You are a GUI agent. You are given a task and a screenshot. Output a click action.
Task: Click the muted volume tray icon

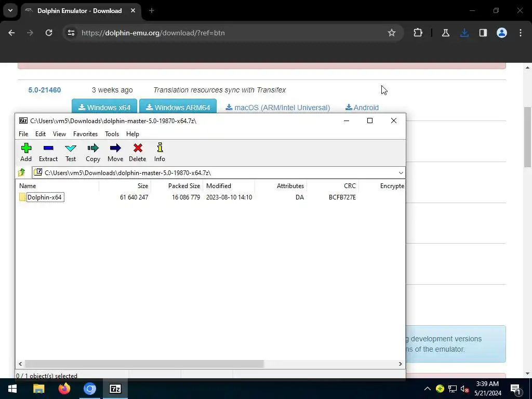464,389
